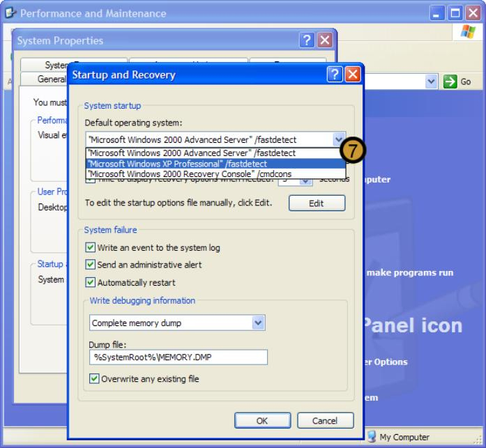Confirm Startup and Recovery with OK
Viewport: 486px width, 448px height.
point(262,420)
